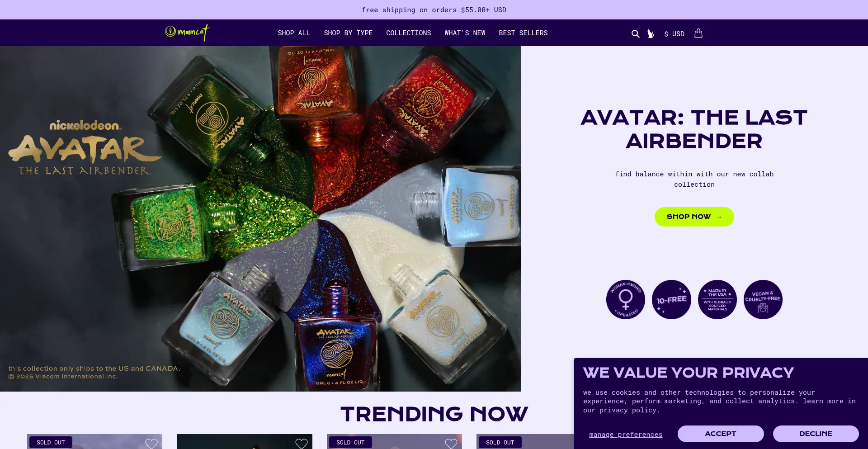This screenshot has height=449, width=868.
Task: Open the Shop All menu item
Action: [294, 33]
